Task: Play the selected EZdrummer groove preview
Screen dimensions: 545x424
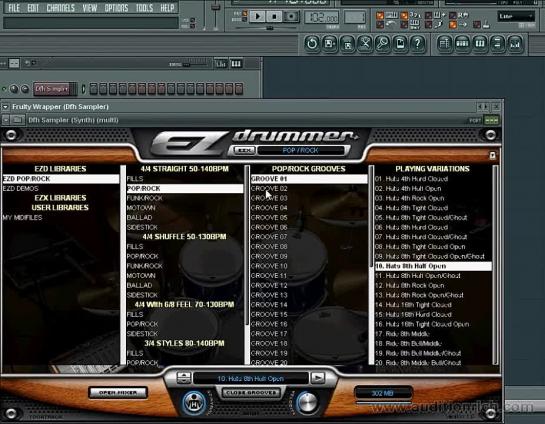Action: coord(317,377)
